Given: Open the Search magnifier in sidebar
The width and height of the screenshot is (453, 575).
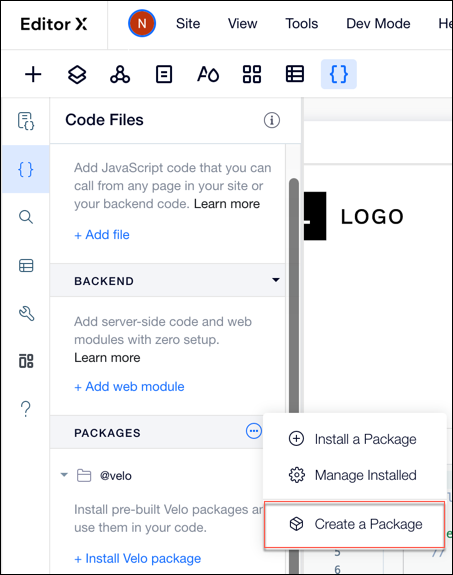Looking at the screenshot, I should click(x=26, y=217).
